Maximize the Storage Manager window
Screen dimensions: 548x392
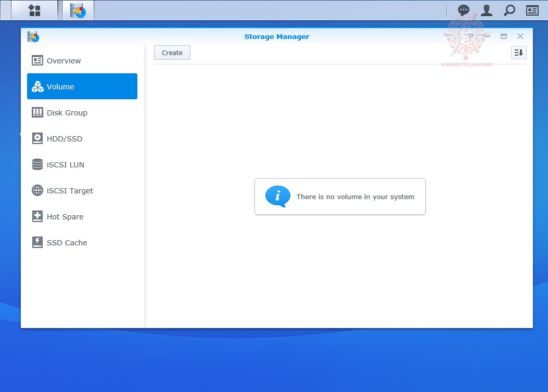[x=504, y=36]
